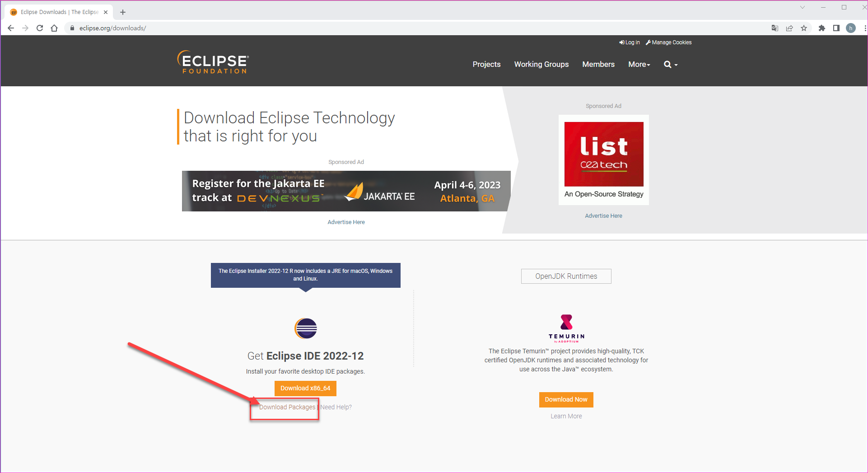Open the Members navigation item
The width and height of the screenshot is (868, 473).
coord(598,65)
